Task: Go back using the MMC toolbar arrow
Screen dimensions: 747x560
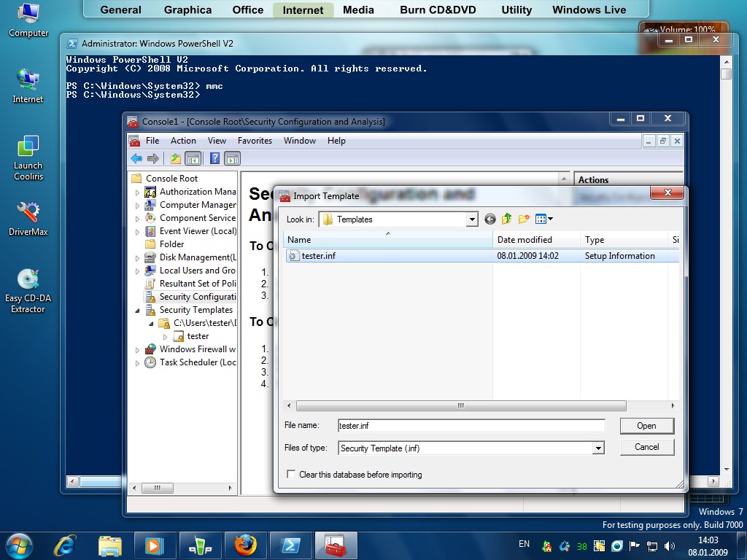Action: (x=136, y=158)
